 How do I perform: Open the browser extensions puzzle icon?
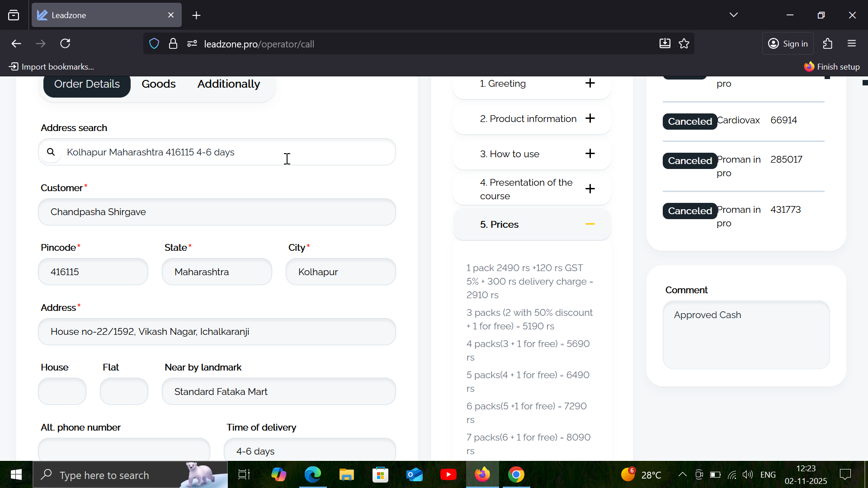click(x=827, y=44)
